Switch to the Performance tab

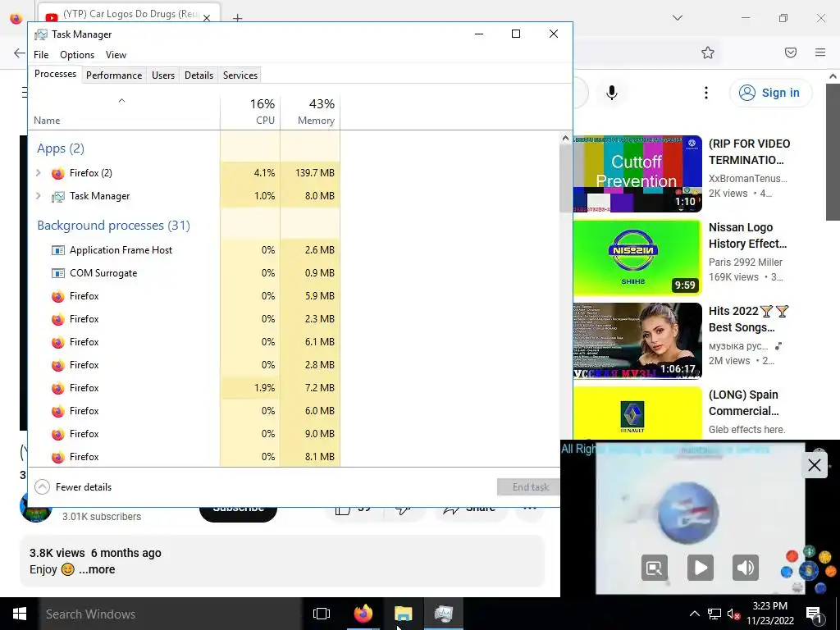click(114, 75)
